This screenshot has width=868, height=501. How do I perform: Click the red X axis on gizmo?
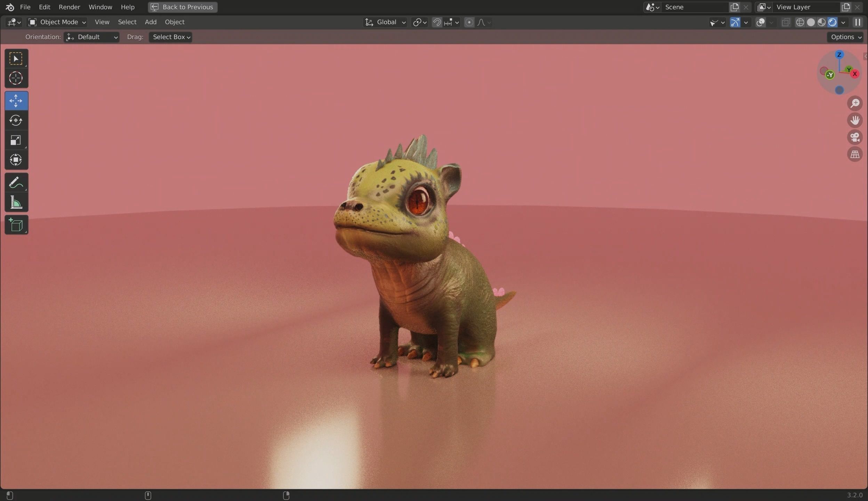point(855,74)
